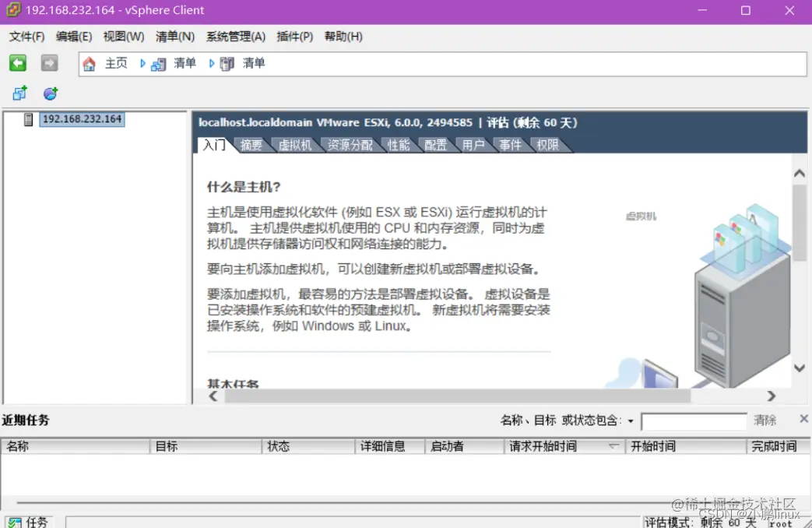Click 主页 in the breadcrumb bar

pos(116,63)
